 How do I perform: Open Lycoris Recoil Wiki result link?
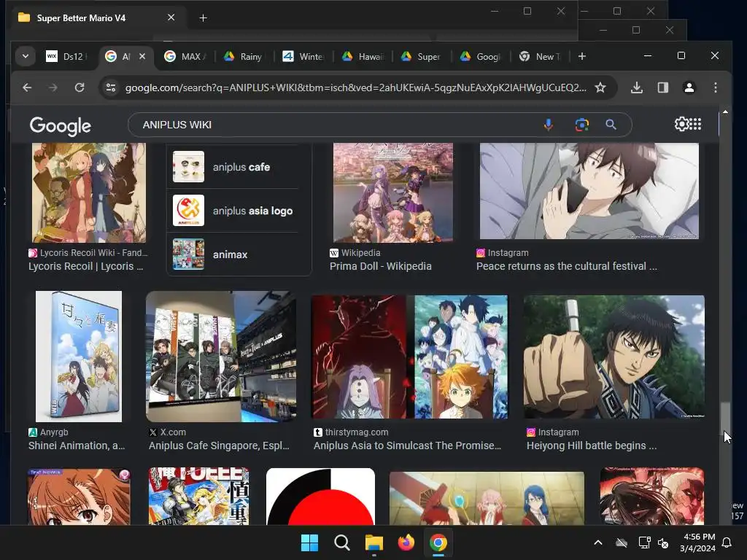point(86,266)
